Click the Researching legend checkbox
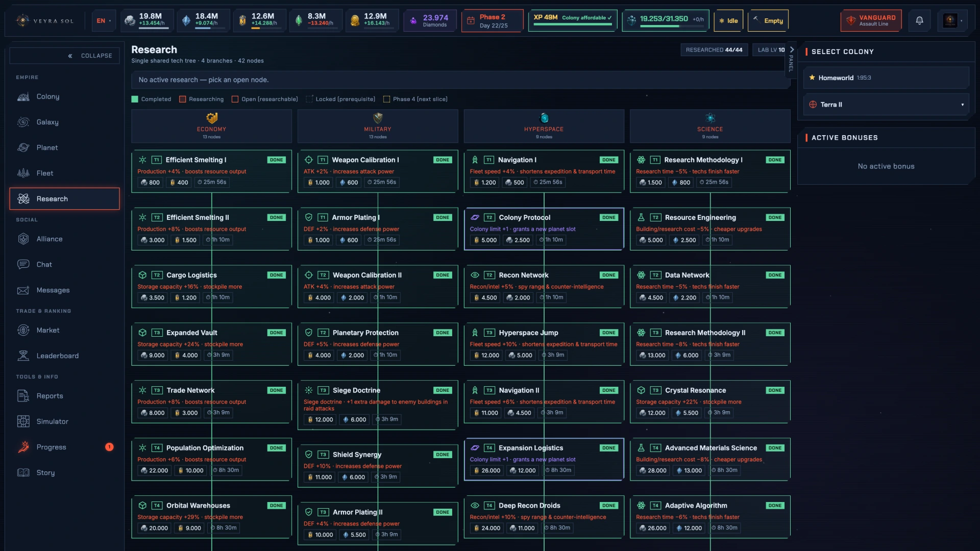Image resolution: width=980 pixels, height=551 pixels. 183,99
